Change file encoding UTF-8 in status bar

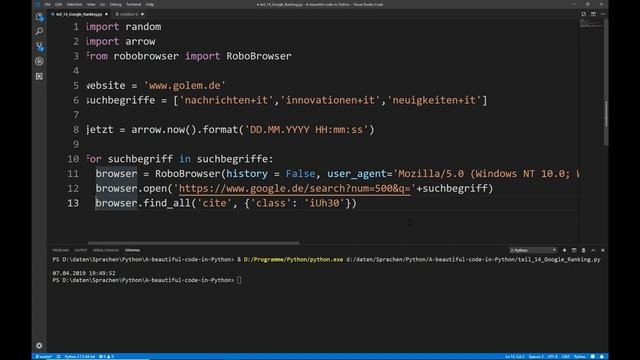tap(553, 357)
